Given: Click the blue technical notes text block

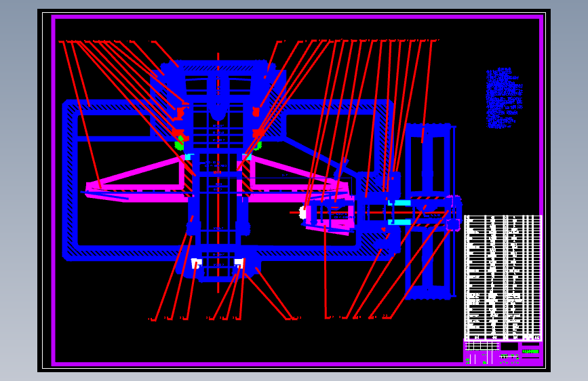Looking at the screenshot, I should (x=505, y=98).
